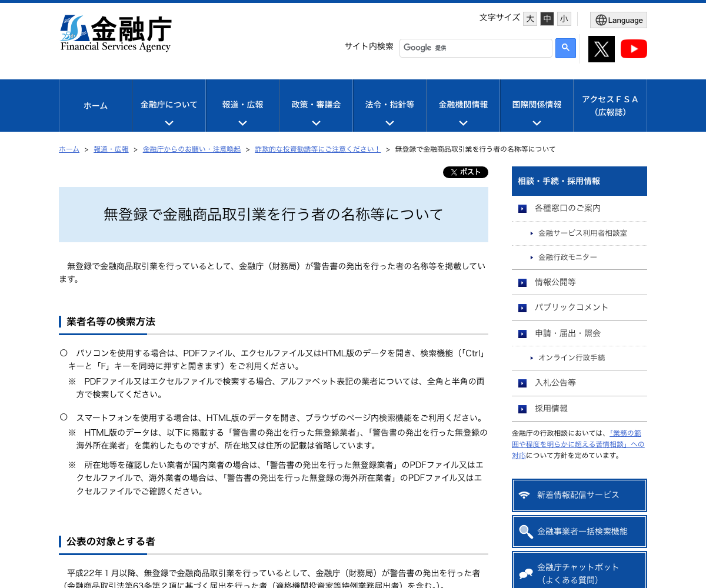706x588 pixels.
Task: Open 新着情報配信サービス banner button
Action: tap(580, 495)
